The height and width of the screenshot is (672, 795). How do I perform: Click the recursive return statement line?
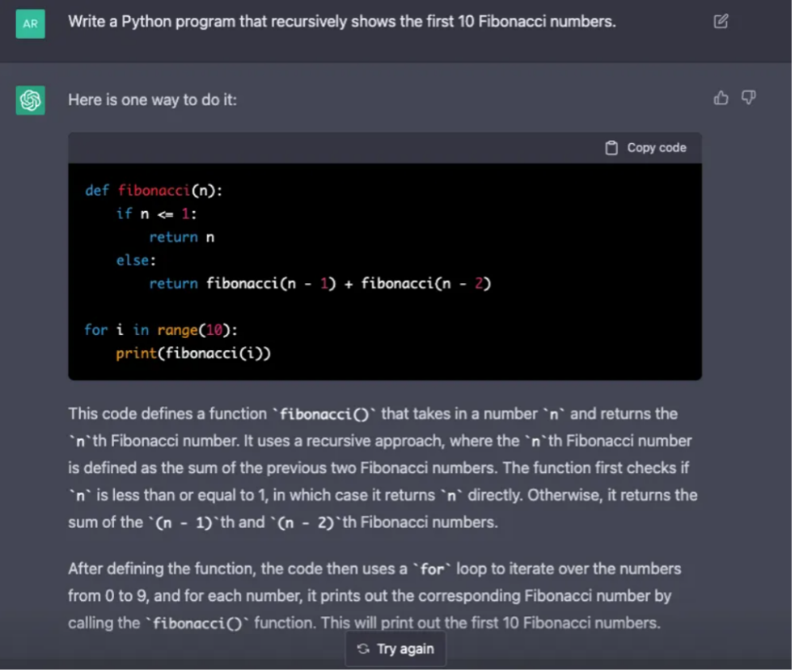321,285
